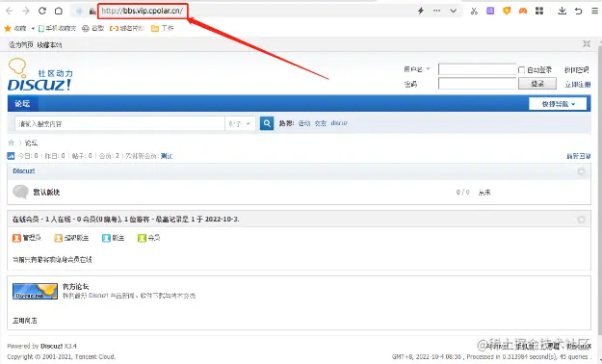Open the browser hamburger menu

594,11
